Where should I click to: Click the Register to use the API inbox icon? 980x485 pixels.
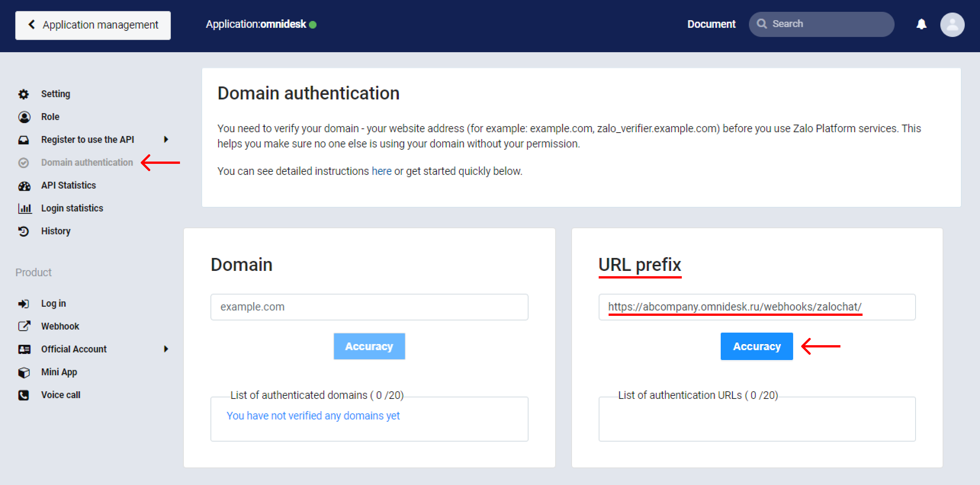click(24, 140)
